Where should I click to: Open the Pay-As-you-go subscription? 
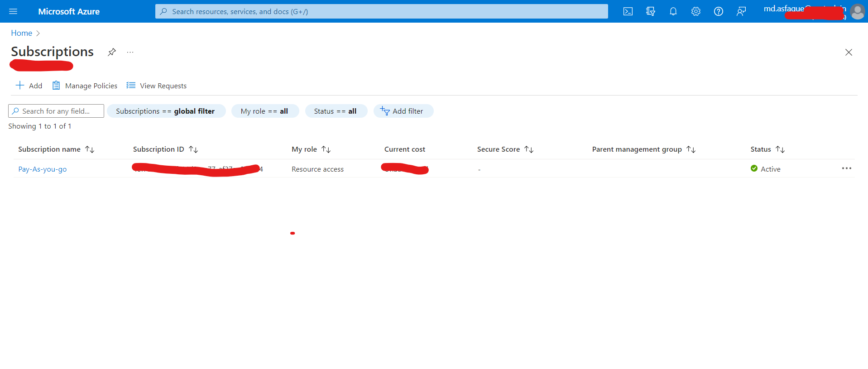(x=43, y=169)
